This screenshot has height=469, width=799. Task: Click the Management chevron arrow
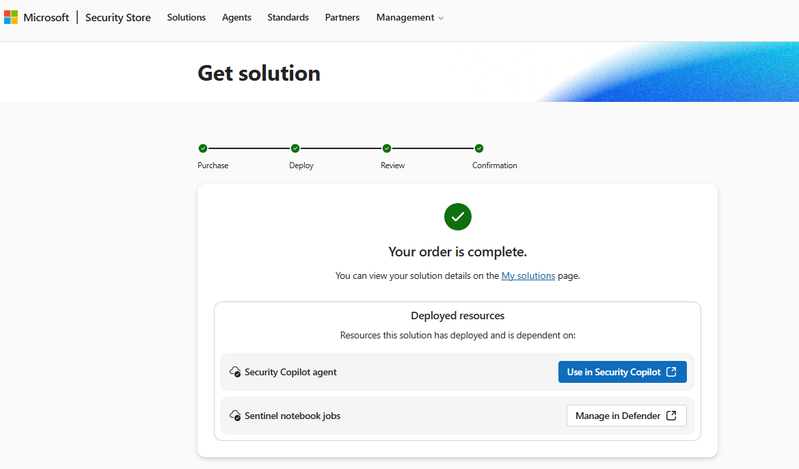click(x=441, y=18)
